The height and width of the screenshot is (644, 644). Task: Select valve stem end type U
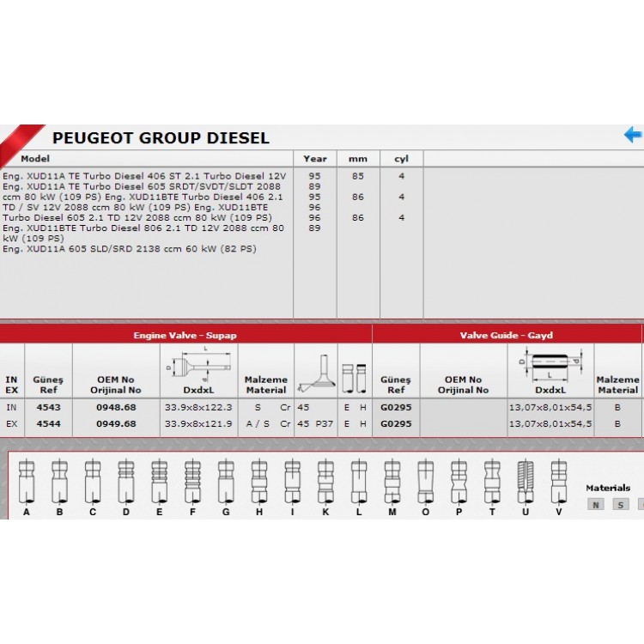point(526,488)
